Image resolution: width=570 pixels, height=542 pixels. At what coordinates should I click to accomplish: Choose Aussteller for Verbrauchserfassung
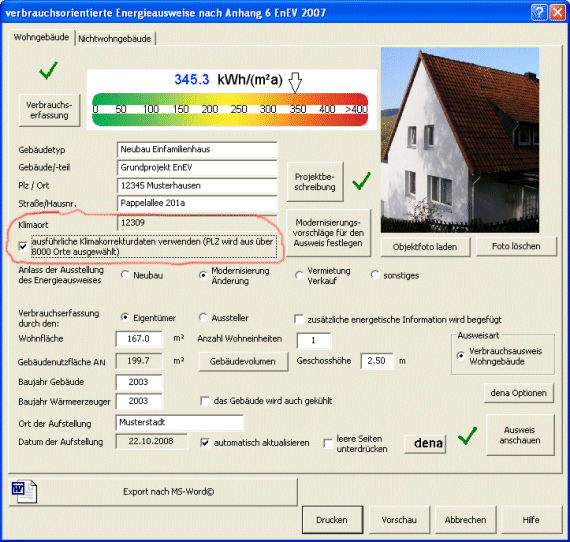pos(203,317)
